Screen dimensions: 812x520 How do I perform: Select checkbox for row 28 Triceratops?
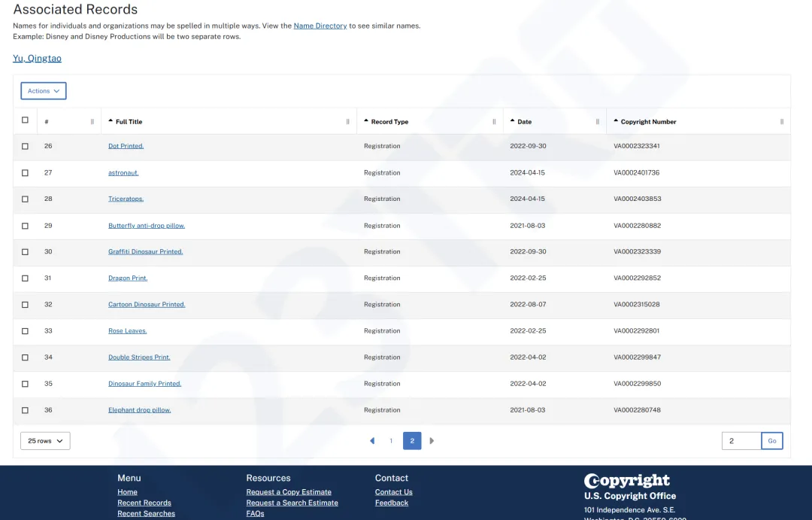[25, 199]
